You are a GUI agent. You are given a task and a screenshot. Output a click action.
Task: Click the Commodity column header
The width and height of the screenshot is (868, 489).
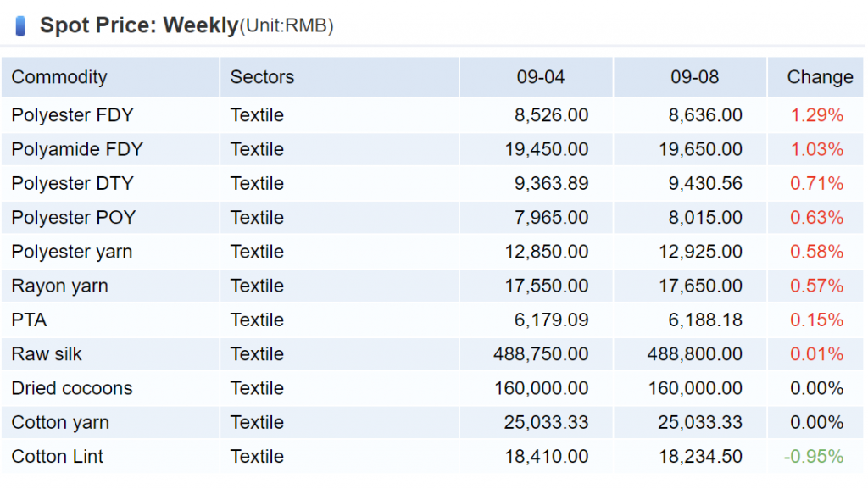[x=59, y=77]
